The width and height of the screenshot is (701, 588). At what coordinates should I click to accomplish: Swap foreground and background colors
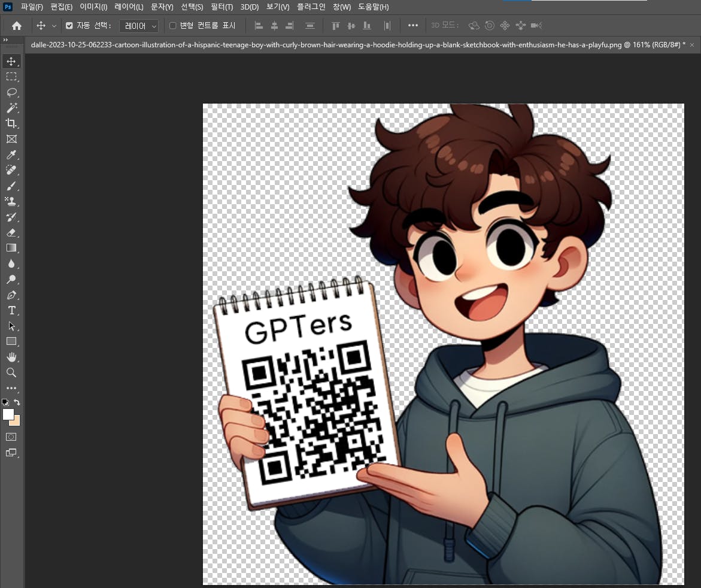click(x=17, y=402)
